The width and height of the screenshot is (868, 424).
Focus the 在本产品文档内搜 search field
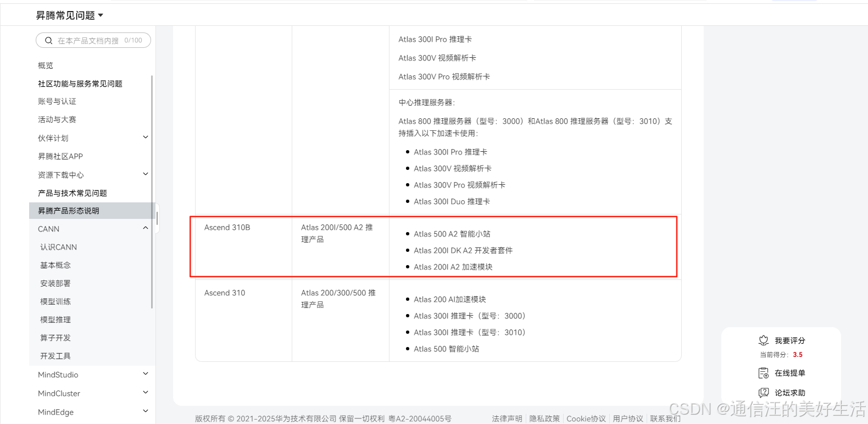click(93, 41)
